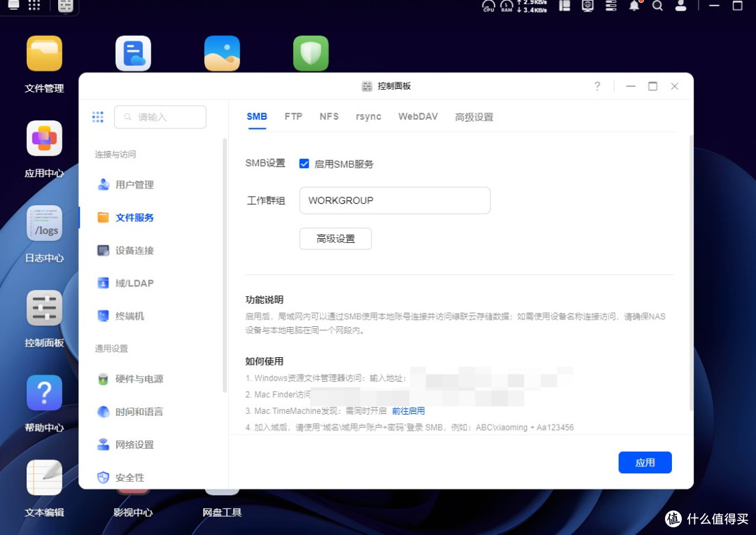Open the user account icon in top bar
756x535 pixels.
coord(681,6)
